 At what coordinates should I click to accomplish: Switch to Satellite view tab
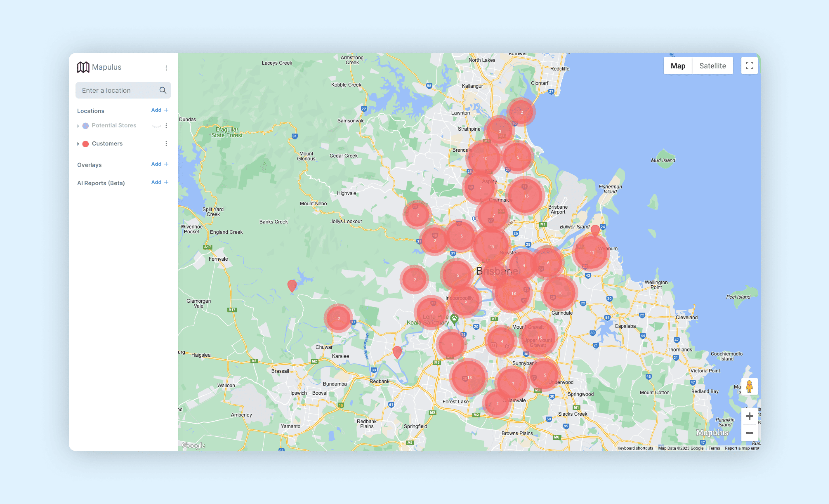coord(712,66)
